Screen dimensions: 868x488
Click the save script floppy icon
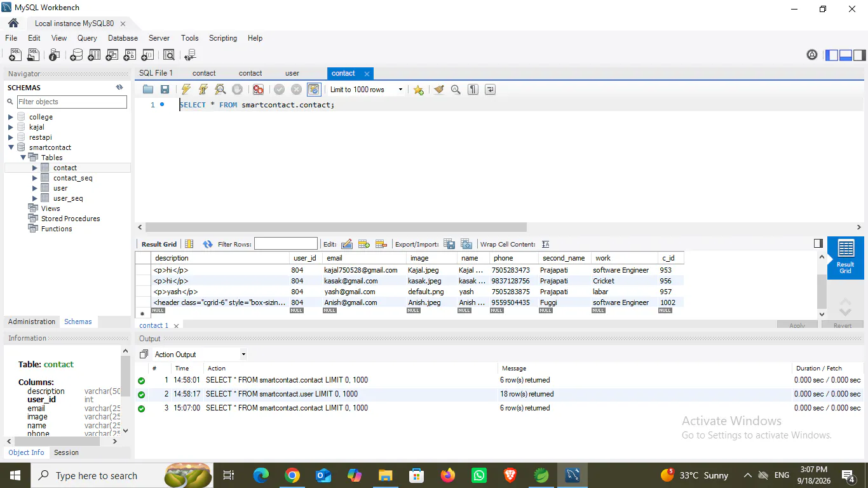click(x=165, y=90)
